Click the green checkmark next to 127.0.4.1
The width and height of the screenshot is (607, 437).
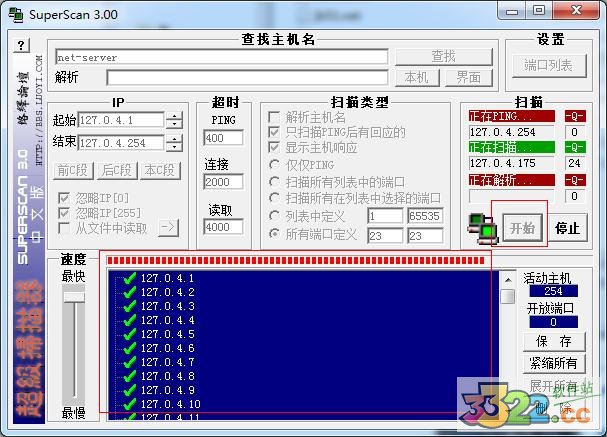[129, 278]
